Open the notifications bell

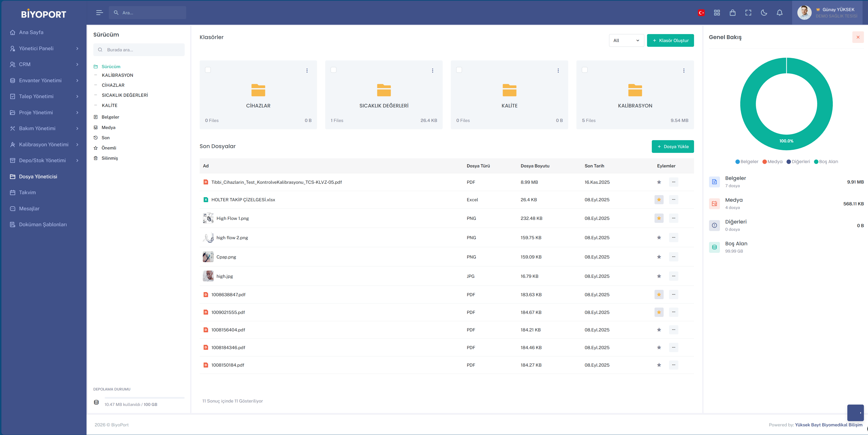click(779, 13)
